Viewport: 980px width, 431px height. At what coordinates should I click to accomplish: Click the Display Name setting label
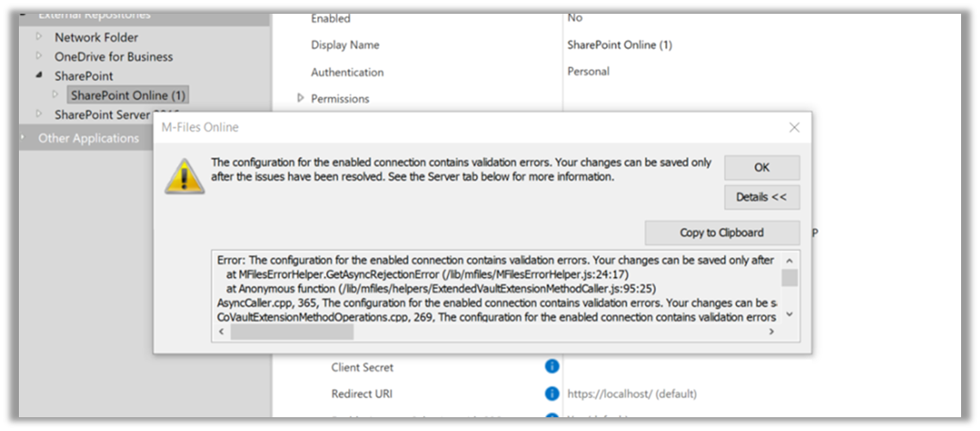pos(345,45)
